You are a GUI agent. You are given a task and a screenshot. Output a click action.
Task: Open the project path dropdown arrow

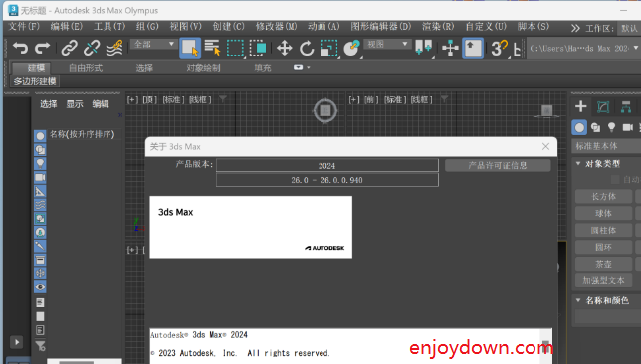[x=635, y=48]
